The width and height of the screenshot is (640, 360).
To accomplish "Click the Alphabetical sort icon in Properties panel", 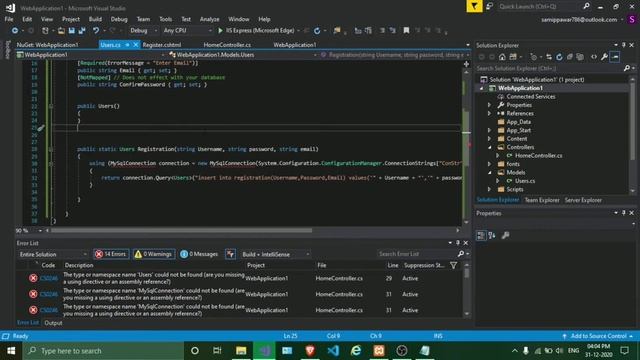I will 492,235.
